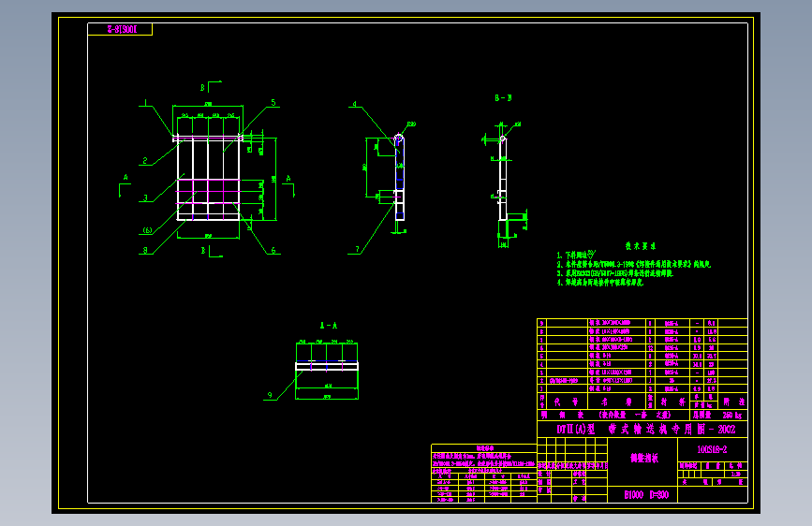Image resolution: width=812 pixels, height=526 pixels.
Task: Click the front view grid plate drawing
Action: point(208,178)
